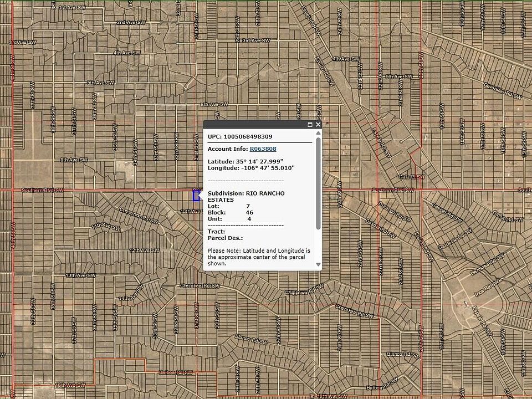Click the Durango Rd SW map label
The width and height of the screenshot is (532, 399).
[x=395, y=211]
